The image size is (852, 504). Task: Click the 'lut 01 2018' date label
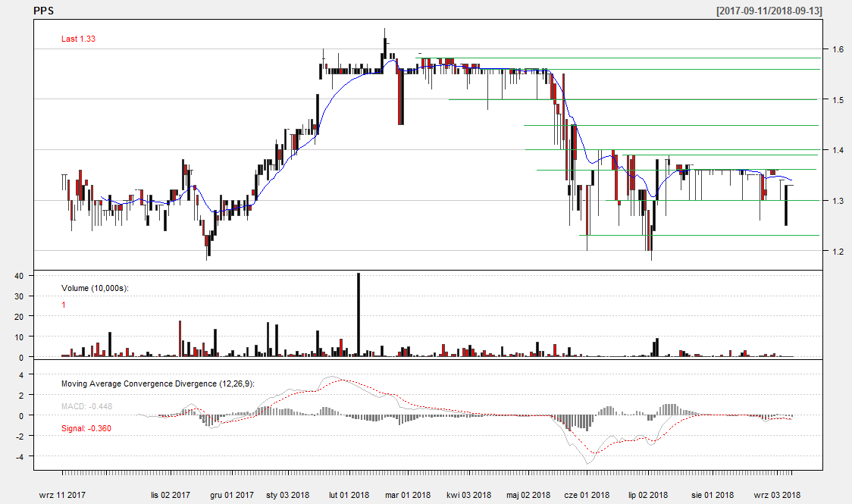pos(349,495)
